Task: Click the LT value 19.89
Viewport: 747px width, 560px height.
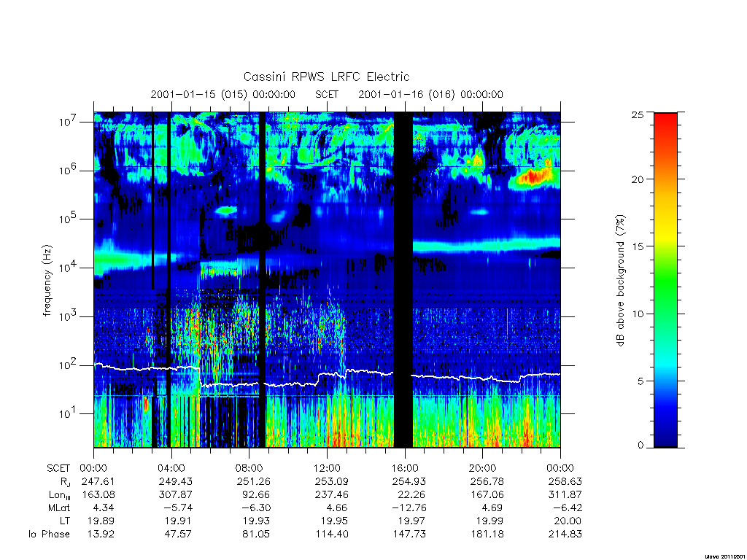Action: tap(101, 521)
